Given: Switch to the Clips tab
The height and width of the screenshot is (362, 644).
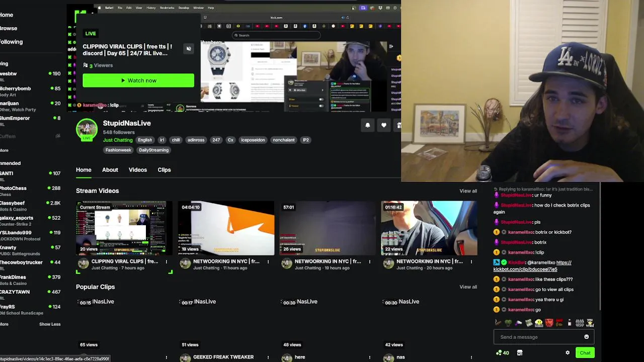Looking at the screenshot, I should [x=164, y=170].
